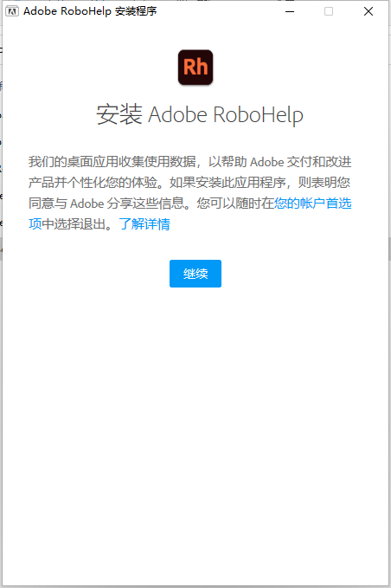The width and height of the screenshot is (391, 588).
Task: Click the second line starting 产品并个性化
Action: (x=189, y=183)
